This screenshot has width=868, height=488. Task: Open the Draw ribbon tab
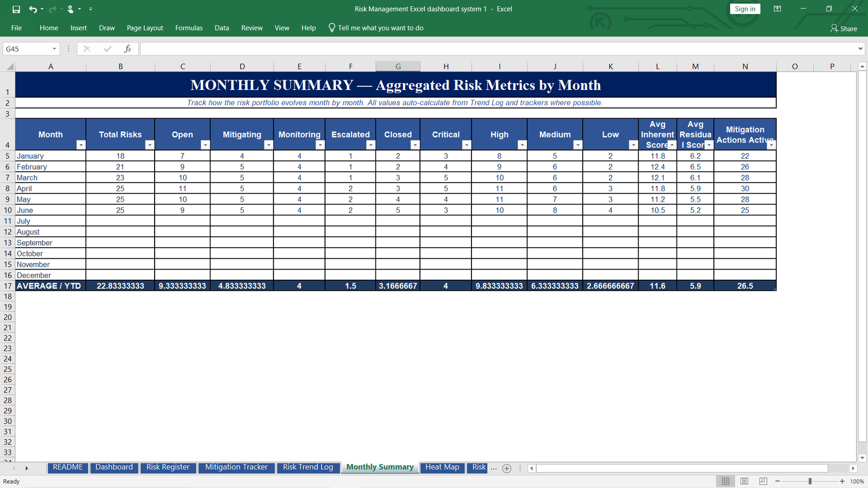107,28
